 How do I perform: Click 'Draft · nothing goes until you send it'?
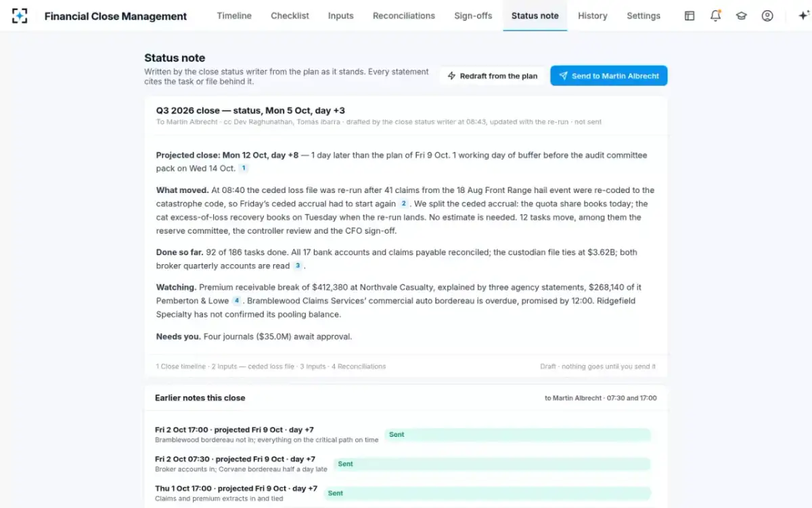click(x=597, y=366)
